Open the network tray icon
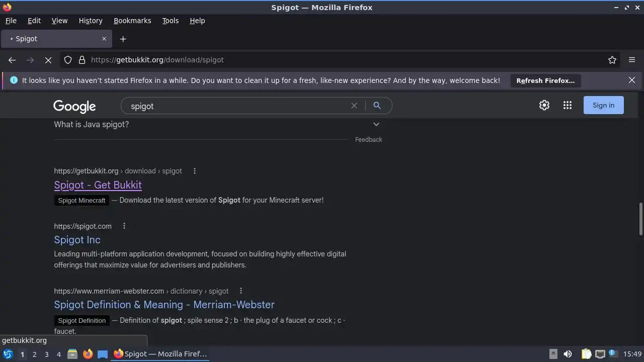Screen dimensions: 644x362 click(600, 354)
